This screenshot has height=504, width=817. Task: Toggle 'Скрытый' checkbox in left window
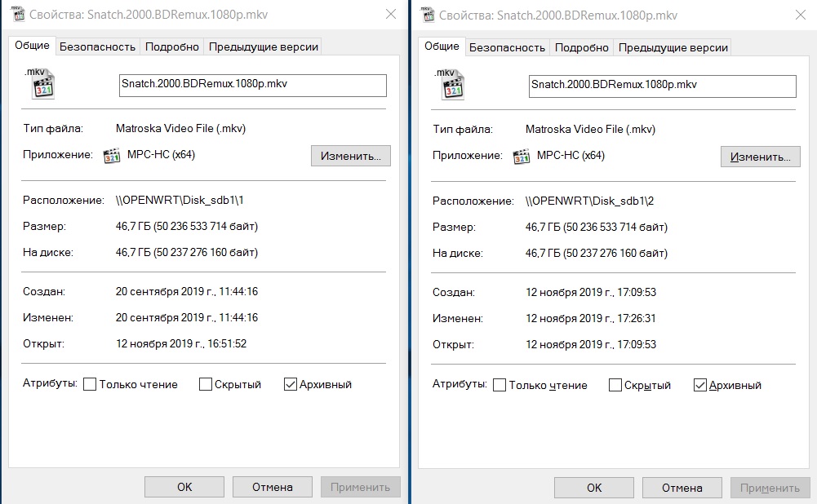click(206, 384)
